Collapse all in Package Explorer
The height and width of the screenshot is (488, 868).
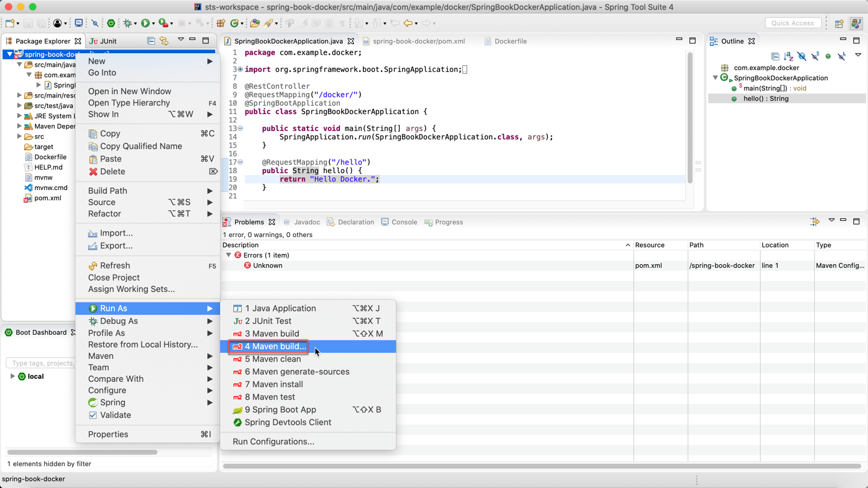point(151,41)
